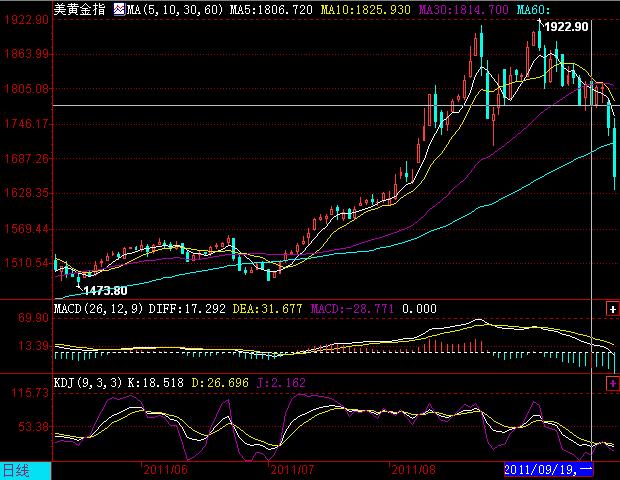Click the 53.38 KDJ axis label

(x=33, y=427)
